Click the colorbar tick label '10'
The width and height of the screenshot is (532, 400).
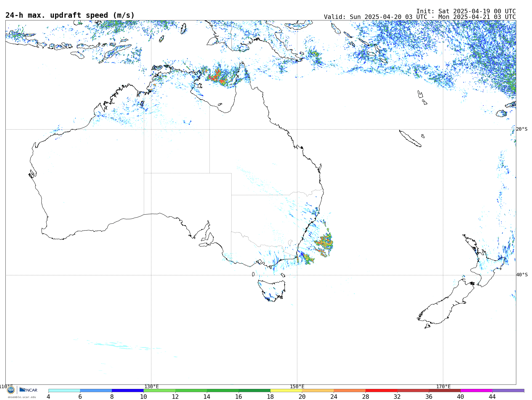tap(144, 397)
